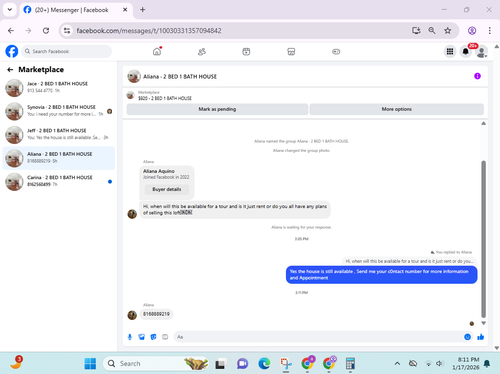This screenshot has height=374, width=500.
Task: Open the Gaming icon in top navigation
Action: (336, 52)
